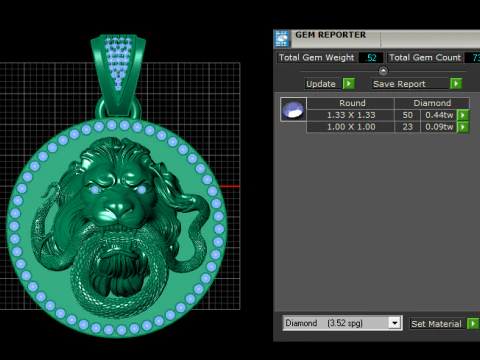
Task: Click the green arrow next to Save Report
Action: [x=456, y=83]
